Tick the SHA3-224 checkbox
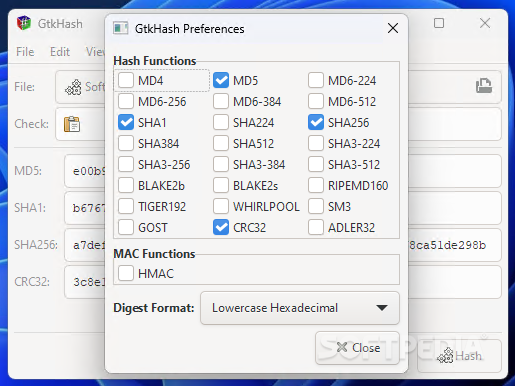 pos(316,143)
